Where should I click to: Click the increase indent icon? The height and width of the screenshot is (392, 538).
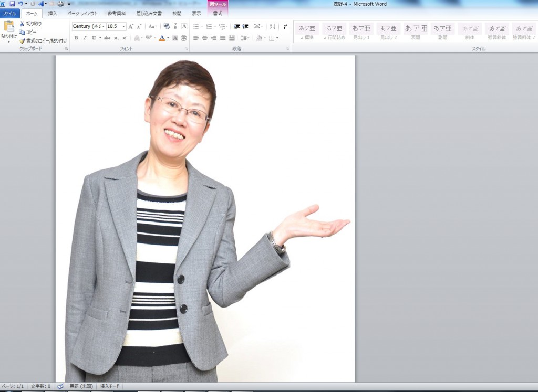pos(245,26)
